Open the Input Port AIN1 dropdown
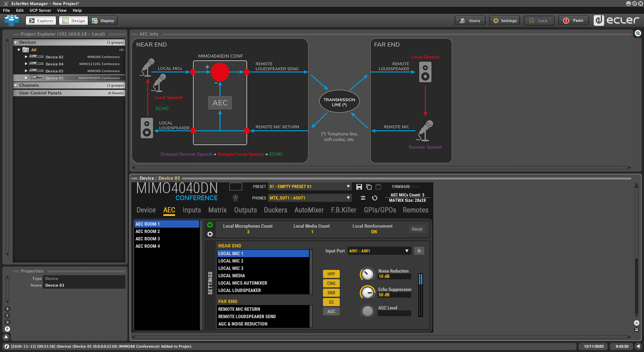 coord(379,251)
